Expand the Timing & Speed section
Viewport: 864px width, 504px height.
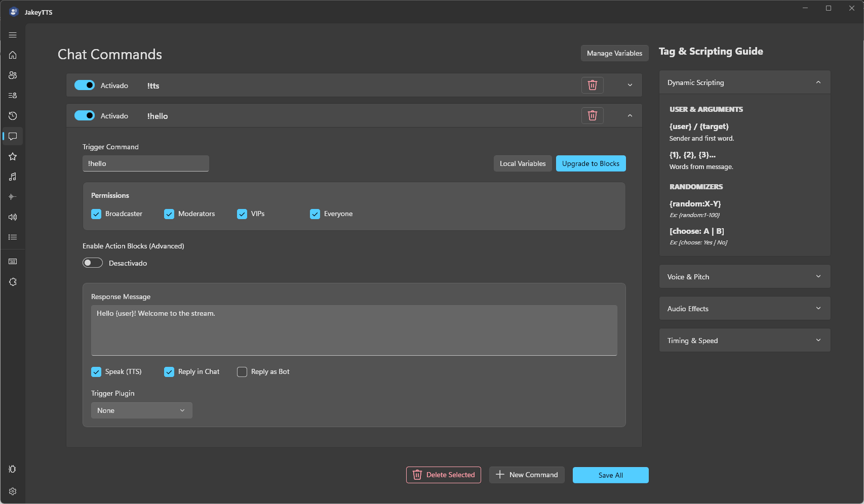[x=745, y=340]
